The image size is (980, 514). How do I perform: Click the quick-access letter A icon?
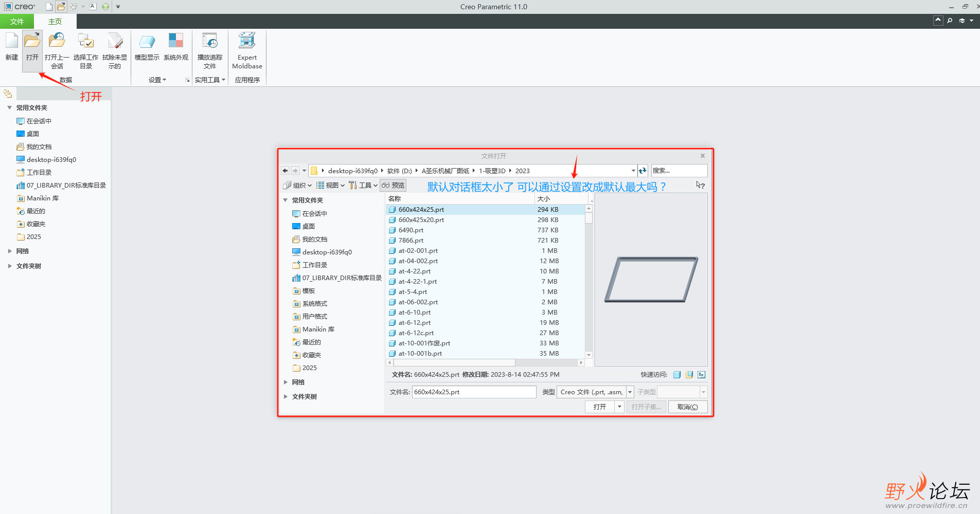[93, 7]
